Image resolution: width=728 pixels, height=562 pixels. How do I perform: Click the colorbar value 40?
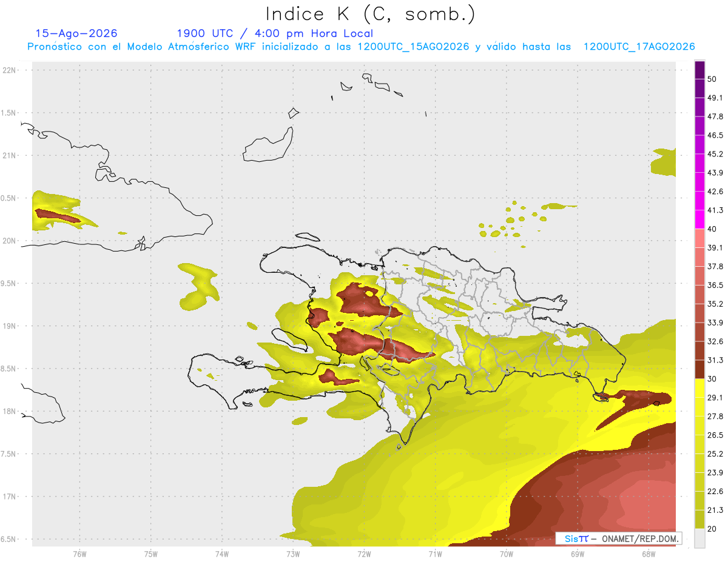click(712, 229)
